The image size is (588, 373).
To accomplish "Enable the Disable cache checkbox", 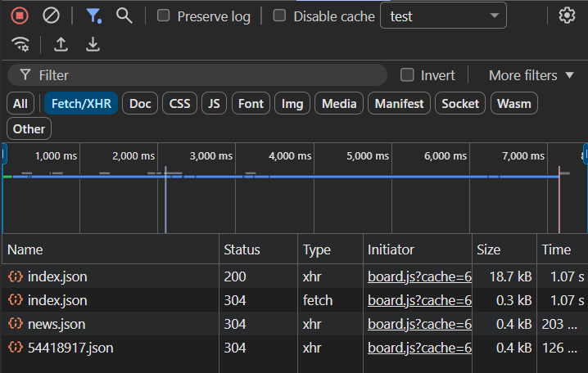I will click(279, 16).
